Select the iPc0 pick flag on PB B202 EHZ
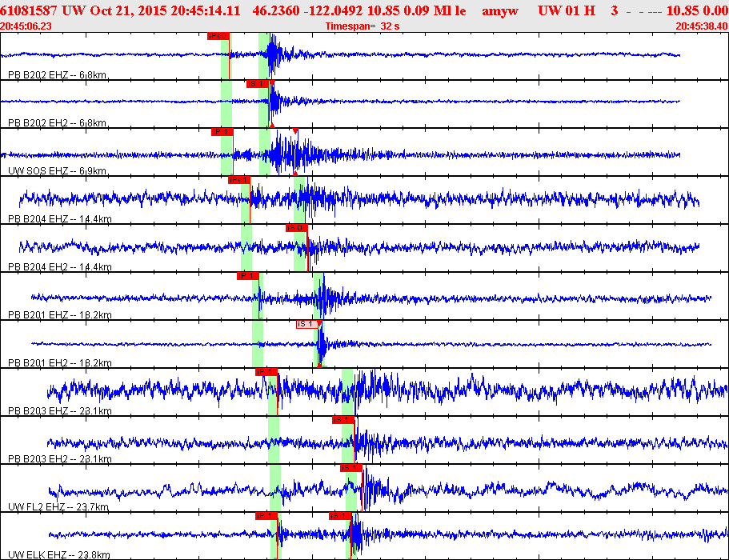729x560 pixels. click(218, 36)
